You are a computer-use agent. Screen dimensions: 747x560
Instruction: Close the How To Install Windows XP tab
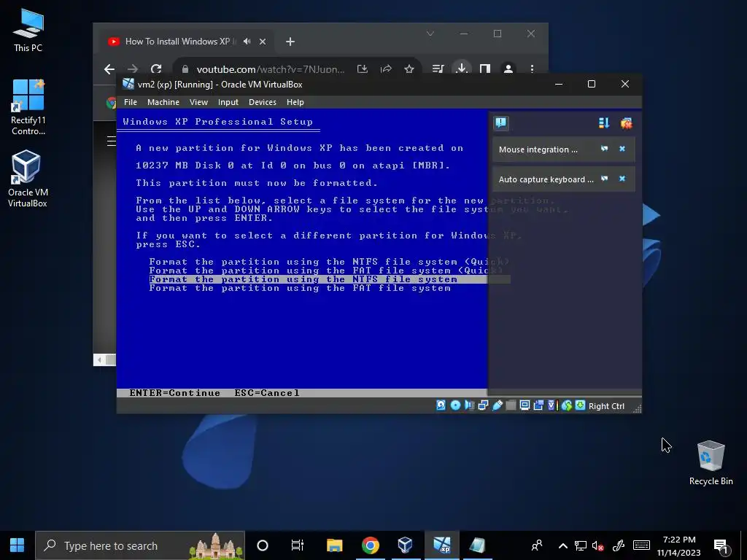[263, 42]
